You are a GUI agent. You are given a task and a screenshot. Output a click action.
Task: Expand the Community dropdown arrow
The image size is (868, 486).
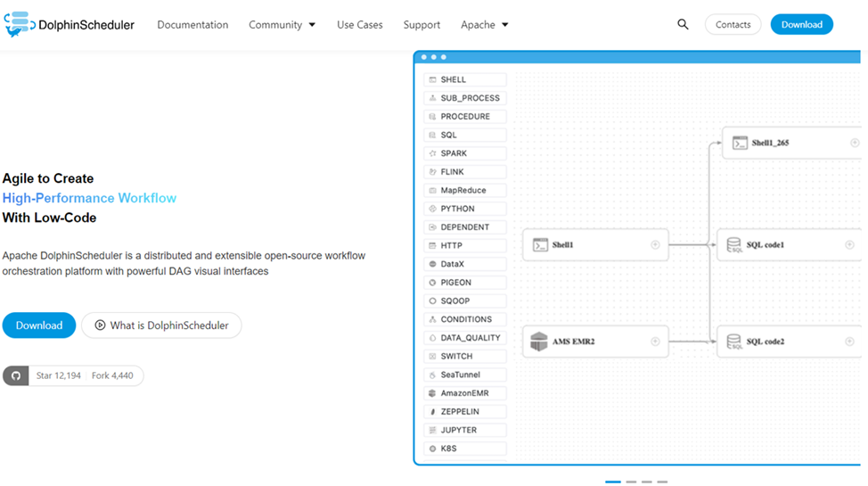[x=312, y=25]
